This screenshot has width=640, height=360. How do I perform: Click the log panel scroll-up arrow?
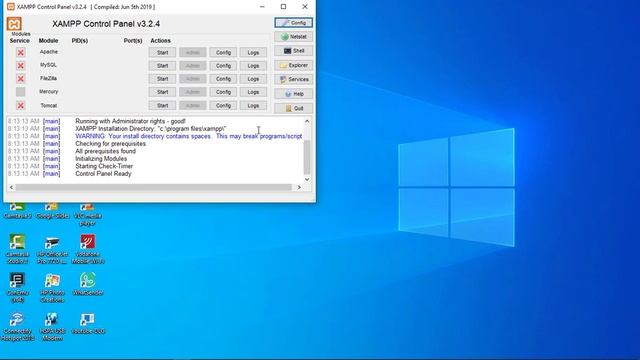click(x=307, y=121)
